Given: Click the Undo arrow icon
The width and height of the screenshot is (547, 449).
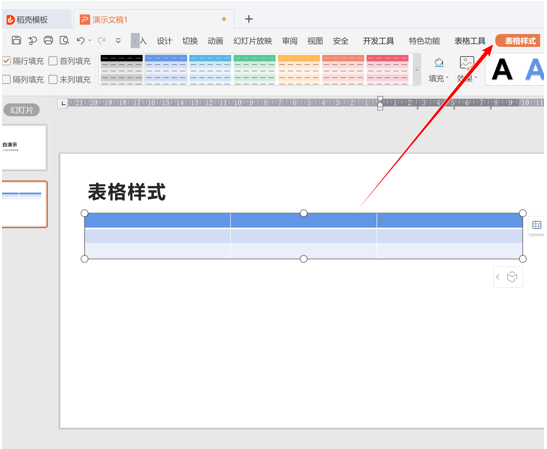Looking at the screenshot, I should point(81,40).
